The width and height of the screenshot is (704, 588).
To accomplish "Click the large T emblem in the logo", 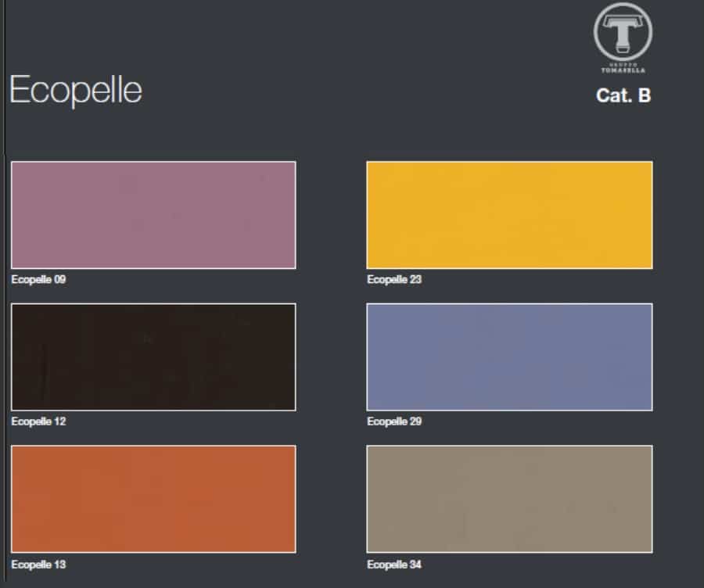I will click(x=623, y=31).
